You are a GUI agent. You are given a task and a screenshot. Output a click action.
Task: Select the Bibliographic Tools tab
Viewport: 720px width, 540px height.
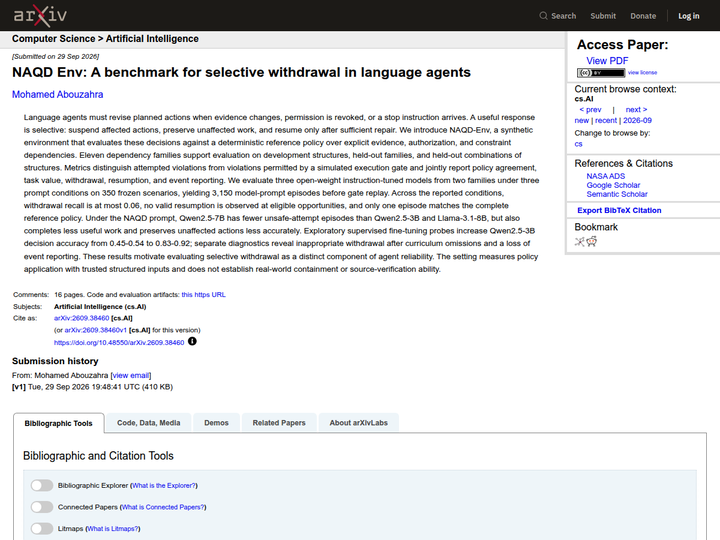point(58,423)
